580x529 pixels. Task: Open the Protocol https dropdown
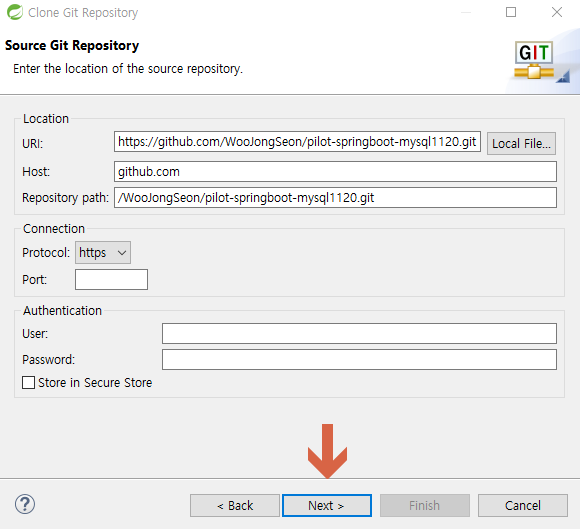coord(103,253)
